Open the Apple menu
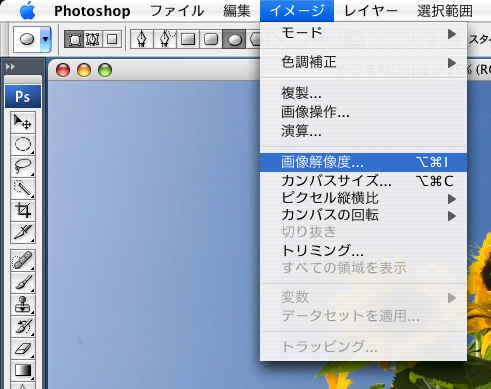This screenshot has height=389, width=491. 28,11
